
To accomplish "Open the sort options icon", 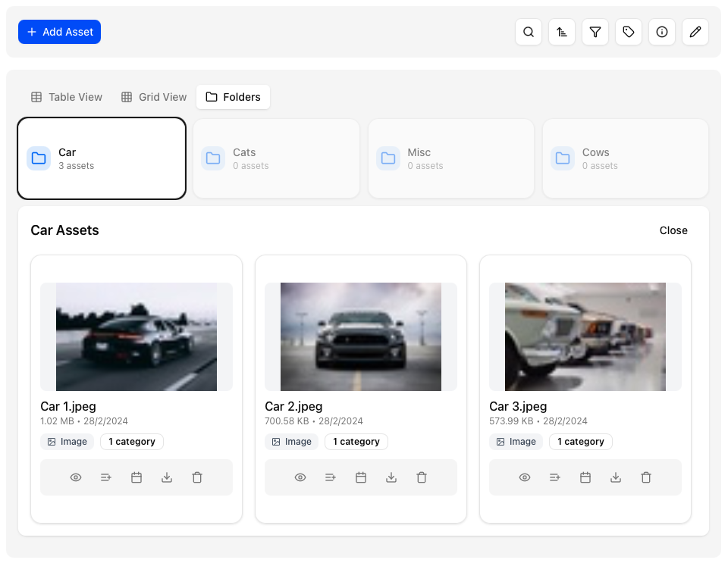I will click(x=562, y=32).
